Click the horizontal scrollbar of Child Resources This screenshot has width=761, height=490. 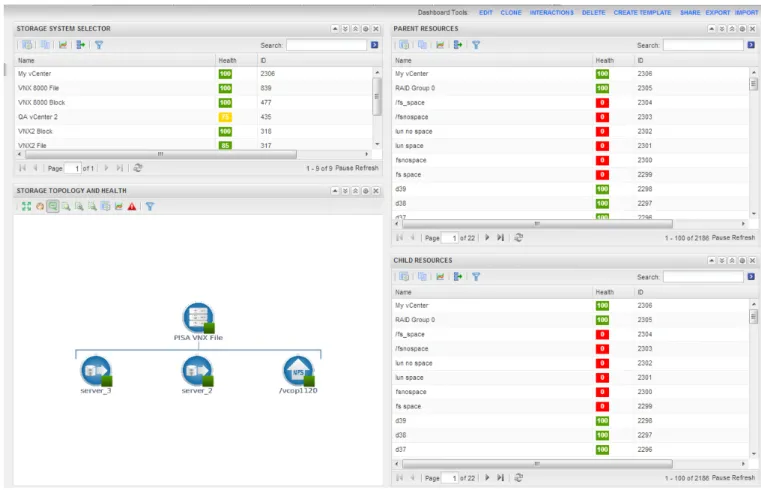(x=537, y=464)
